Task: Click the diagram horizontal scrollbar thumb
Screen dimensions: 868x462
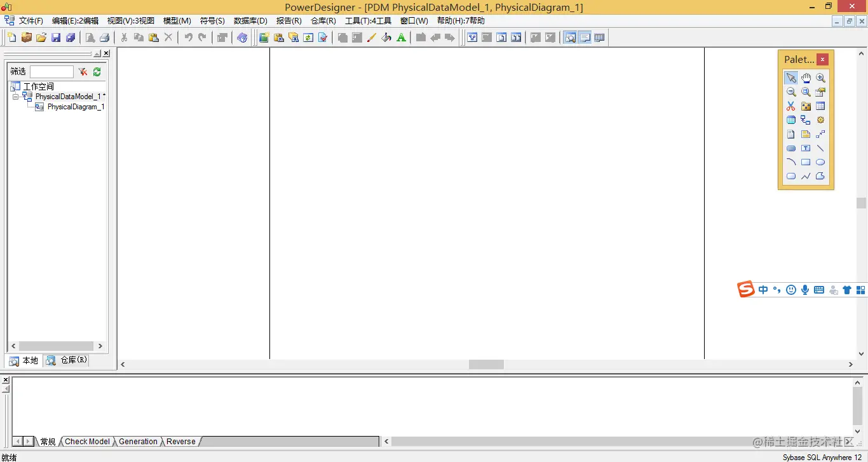Action: (x=486, y=365)
